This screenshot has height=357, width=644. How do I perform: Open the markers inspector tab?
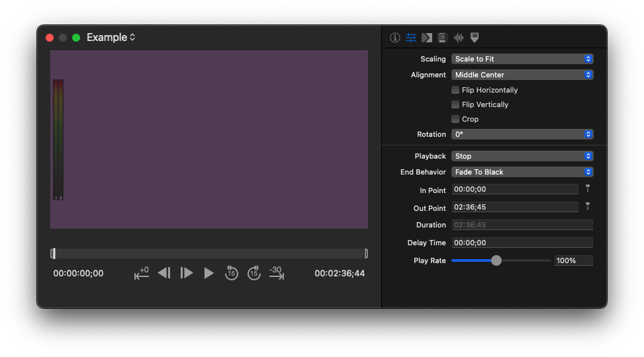[475, 38]
